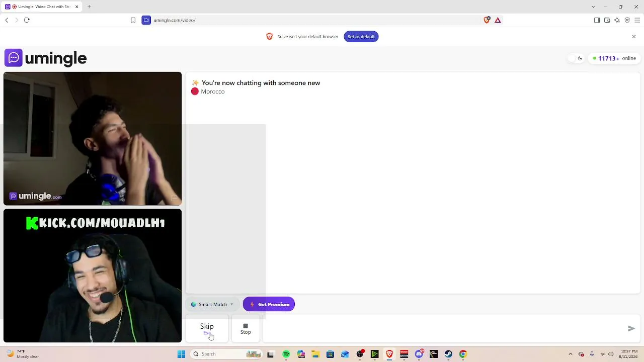Skip to the next stranger

207,329
